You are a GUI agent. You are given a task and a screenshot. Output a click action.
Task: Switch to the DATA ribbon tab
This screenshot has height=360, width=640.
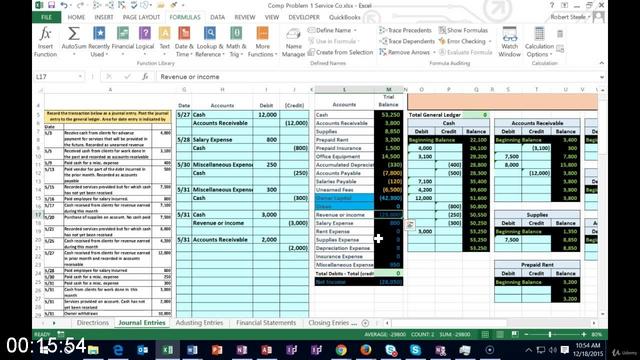pyautogui.click(x=218, y=17)
